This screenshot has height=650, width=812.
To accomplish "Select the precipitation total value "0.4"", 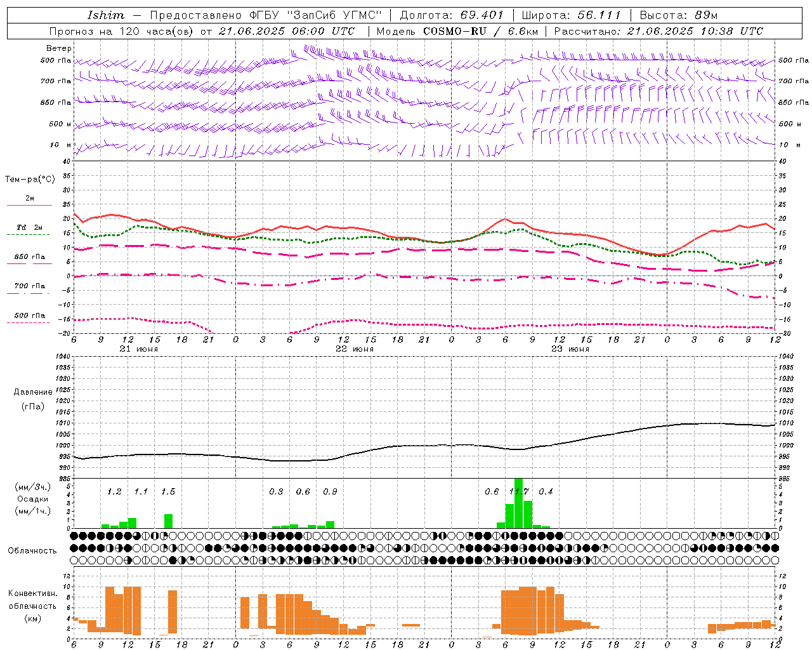I will click(546, 492).
